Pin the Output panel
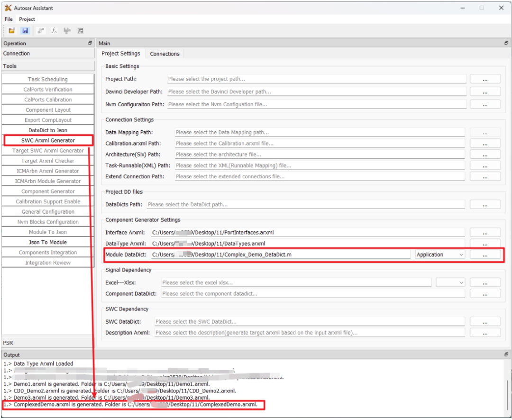 pos(506,354)
